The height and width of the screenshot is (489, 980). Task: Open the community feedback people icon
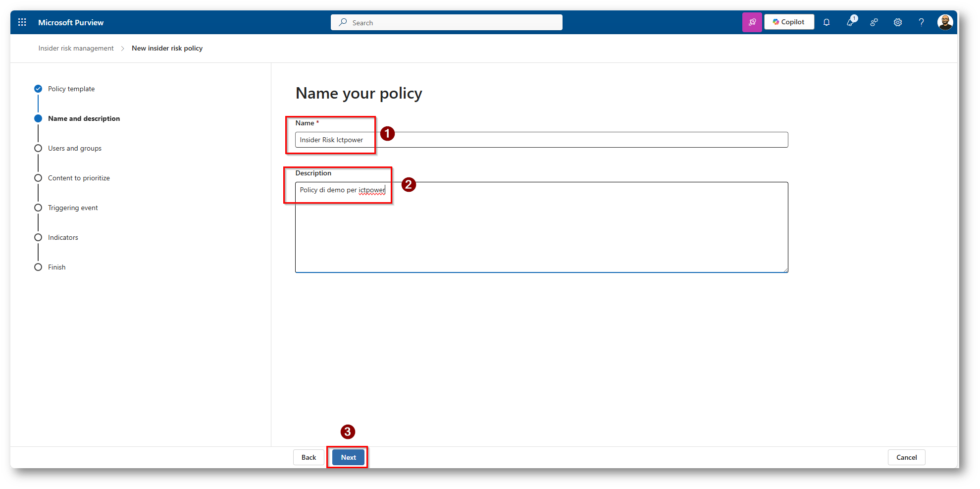(874, 22)
